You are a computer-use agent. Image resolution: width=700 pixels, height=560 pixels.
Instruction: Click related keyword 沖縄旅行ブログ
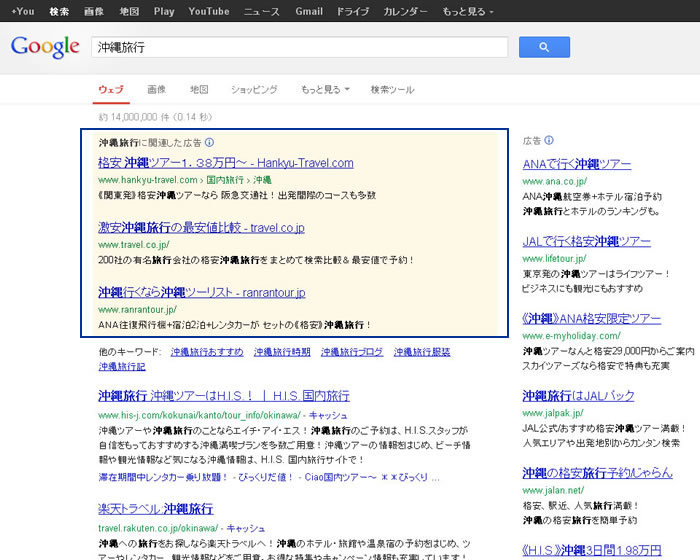click(x=352, y=352)
